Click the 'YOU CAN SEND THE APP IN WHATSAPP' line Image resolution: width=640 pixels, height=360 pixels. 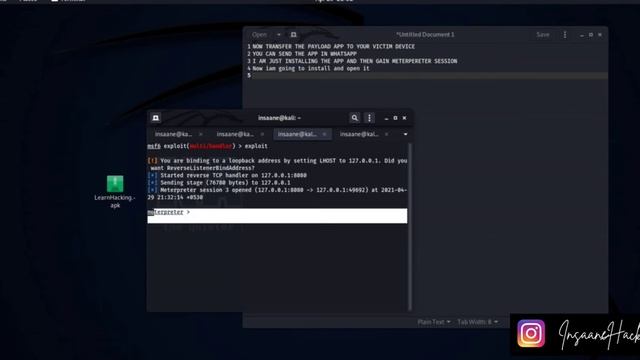[x=304, y=54]
